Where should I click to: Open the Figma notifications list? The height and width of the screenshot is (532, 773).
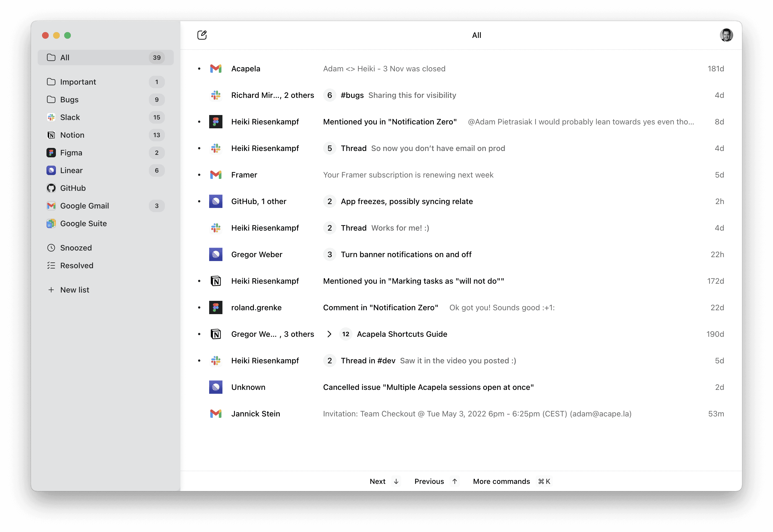[x=71, y=153]
